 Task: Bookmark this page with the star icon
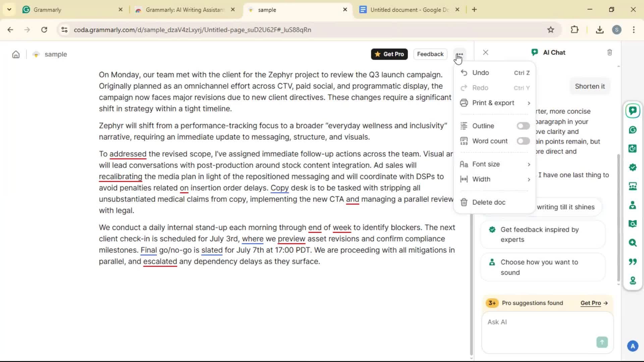tap(550, 30)
